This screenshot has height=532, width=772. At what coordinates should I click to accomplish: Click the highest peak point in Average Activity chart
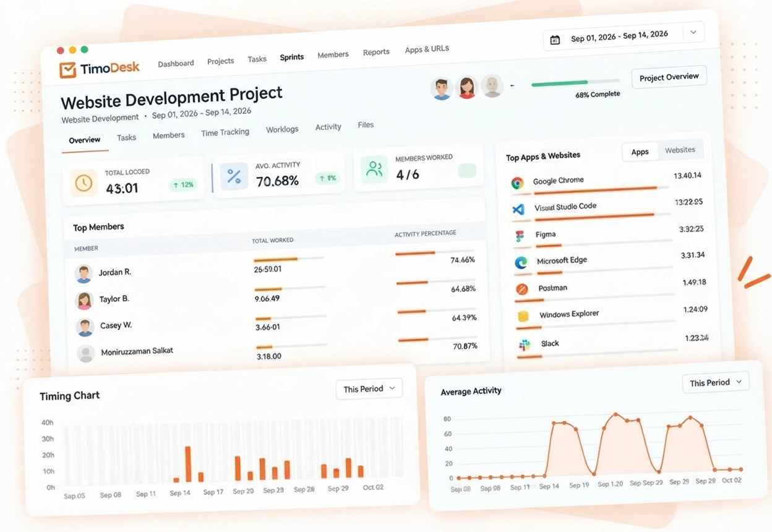[615, 414]
